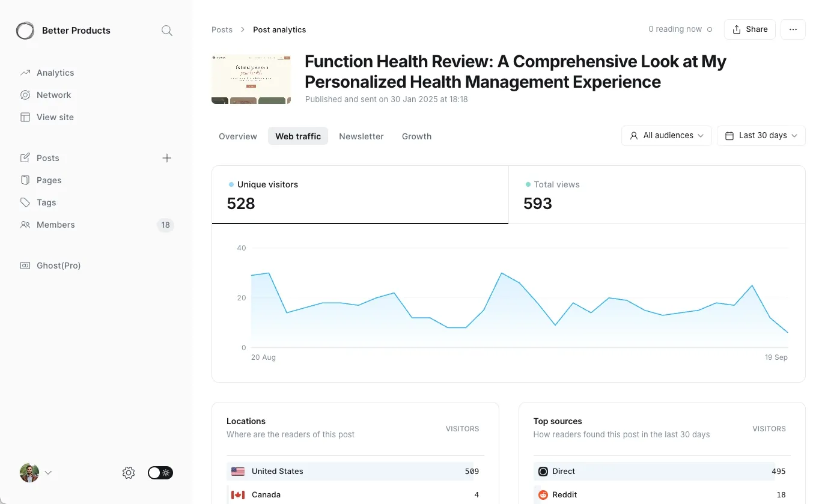The width and height of the screenshot is (816, 504).
Task: Open the Tags section
Action: pyautogui.click(x=46, y=202)
